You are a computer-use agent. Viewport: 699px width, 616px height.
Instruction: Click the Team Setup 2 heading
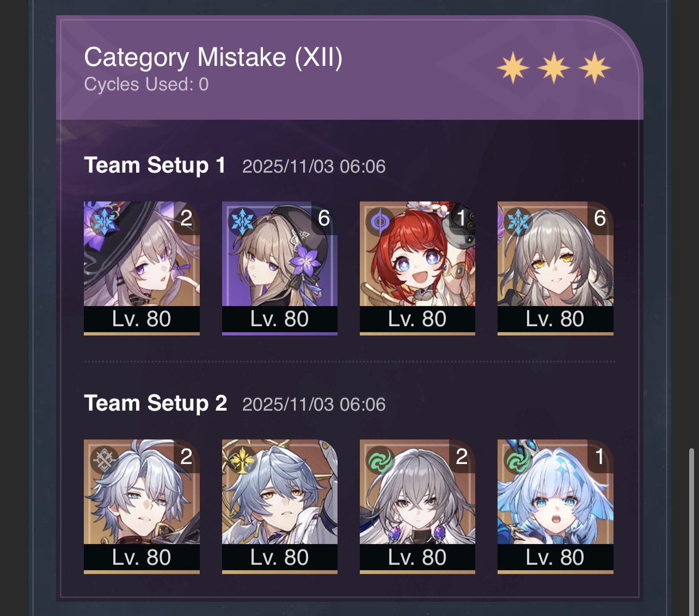point(155,404)
